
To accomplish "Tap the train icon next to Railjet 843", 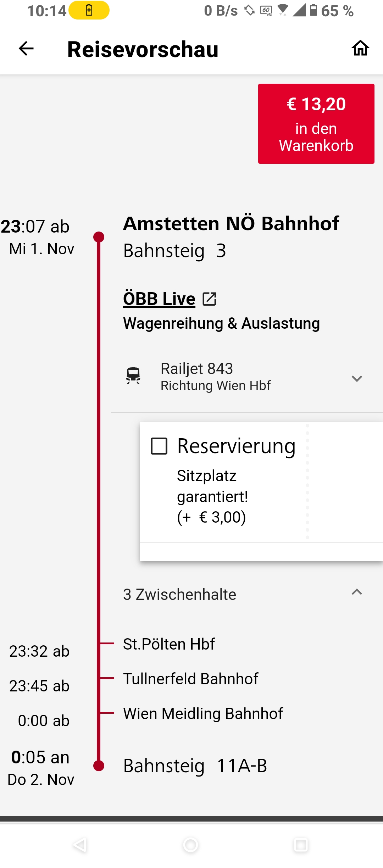I will click(x=133, y=375).
